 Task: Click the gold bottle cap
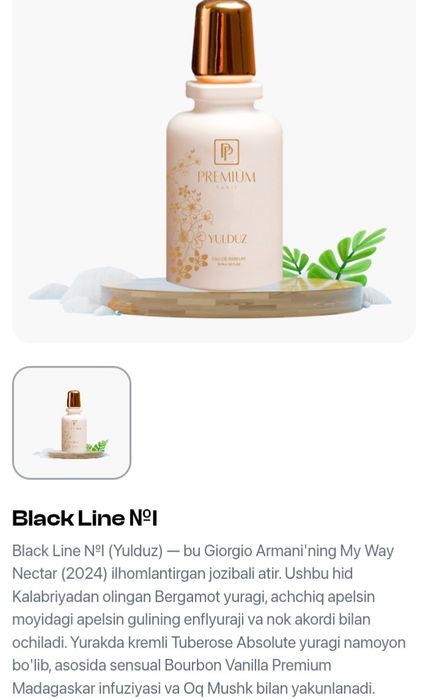click(x=224, y=39)
